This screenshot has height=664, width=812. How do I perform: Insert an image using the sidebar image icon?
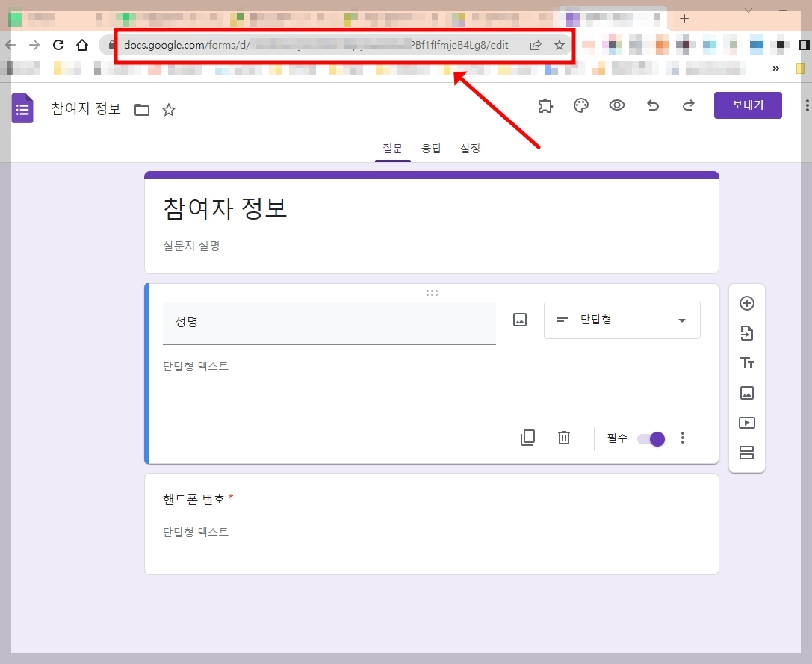pos(746,393)
